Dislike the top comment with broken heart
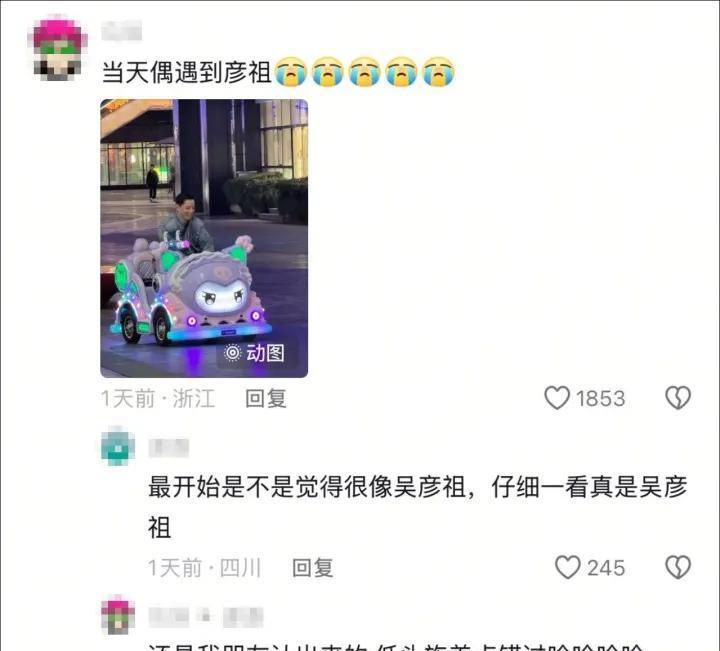The width and height of the screenshot is (720, 651). [x=678, y=398]
